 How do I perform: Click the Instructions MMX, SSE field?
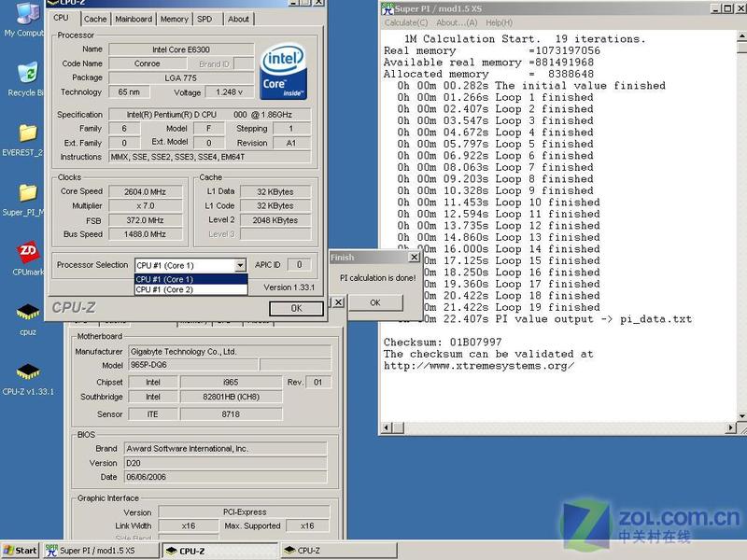(209, 157)
